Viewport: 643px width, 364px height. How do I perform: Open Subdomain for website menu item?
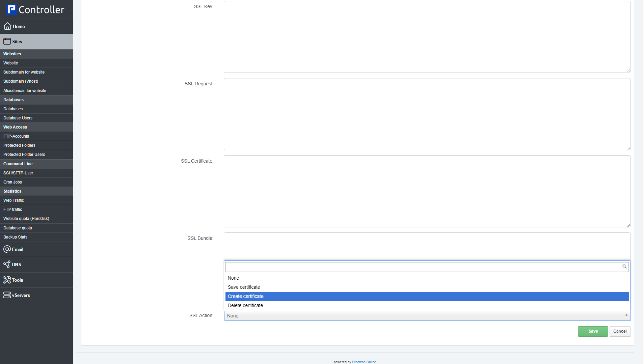24,72
